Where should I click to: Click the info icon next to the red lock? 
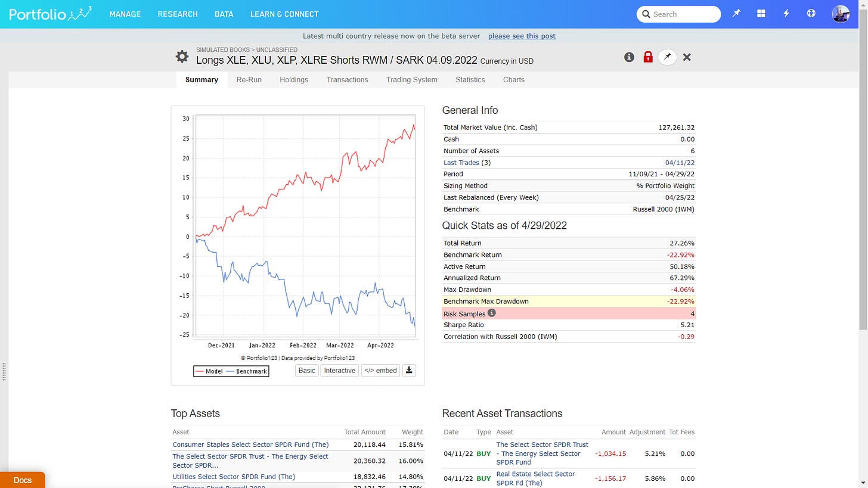(629, 57)
